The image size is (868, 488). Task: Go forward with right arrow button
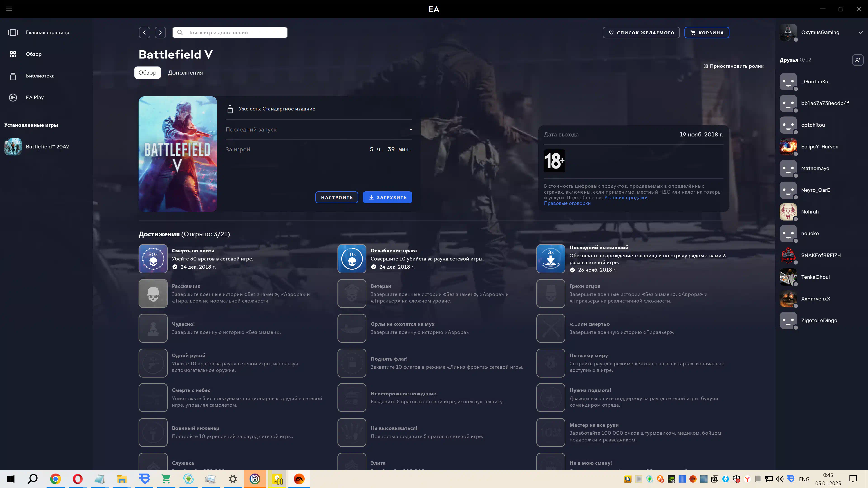tap(160, 32)
